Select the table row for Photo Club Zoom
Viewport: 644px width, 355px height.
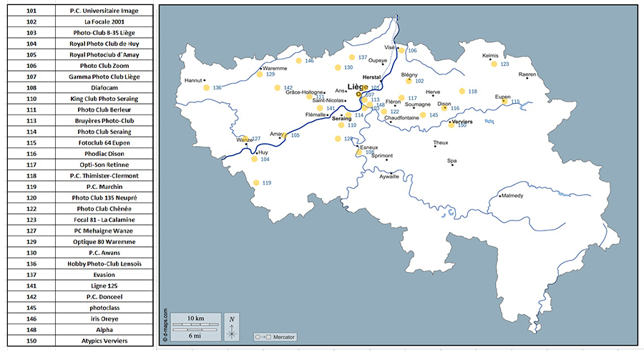80,66
